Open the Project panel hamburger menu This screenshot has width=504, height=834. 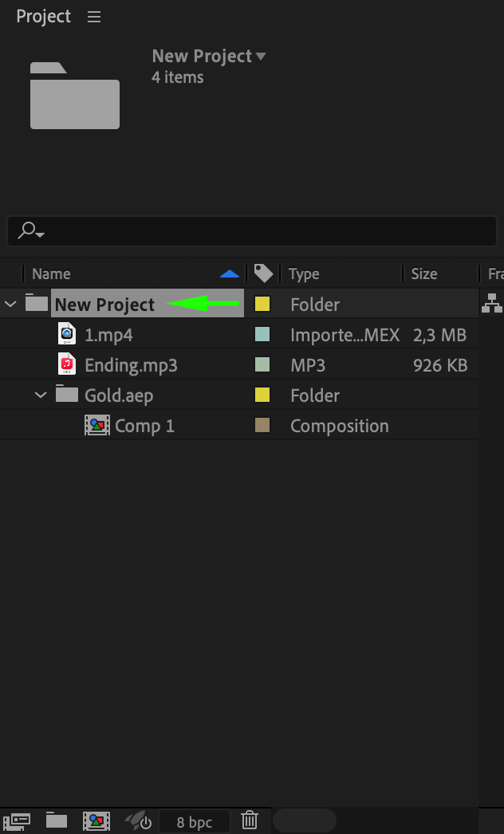click(94, 17)
